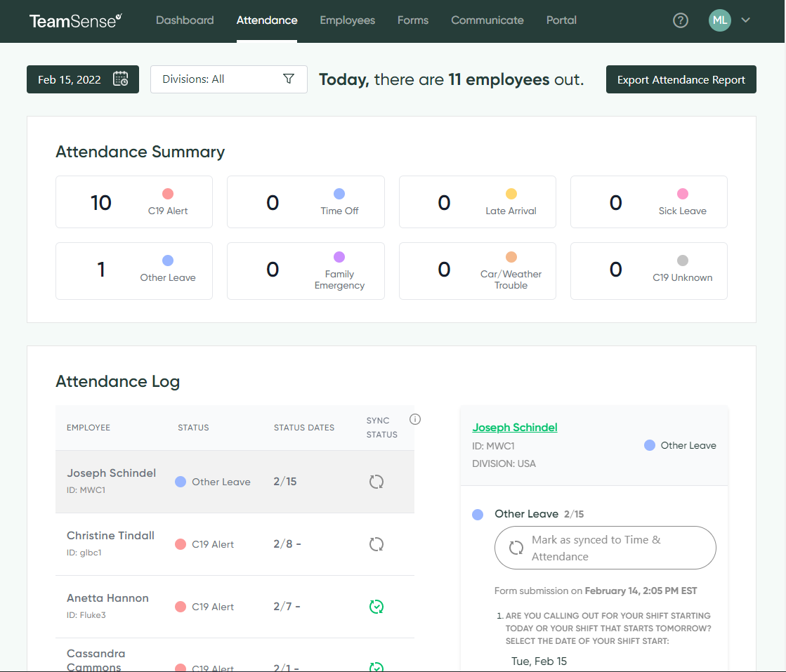This screenshot has height=672, width=786.
Task: Navigate to the Communicate section
Action: 487,20
